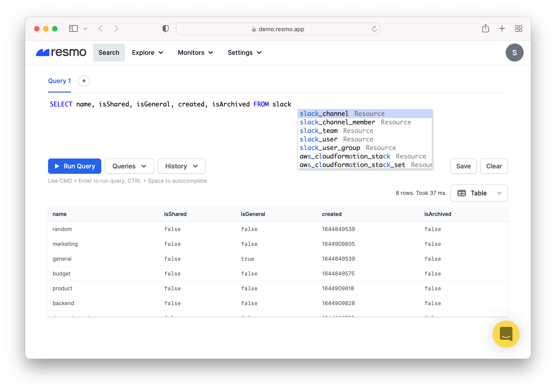
Task: Open the Search nav item
Action: coord(109,53)
